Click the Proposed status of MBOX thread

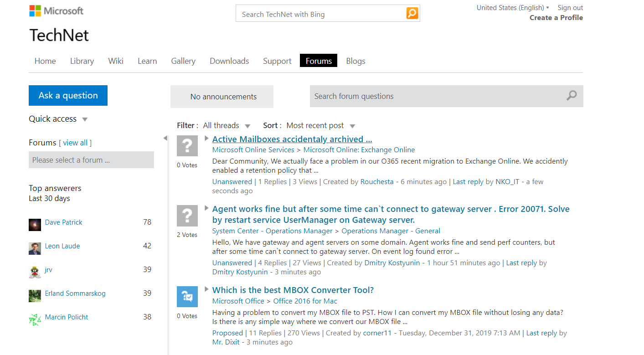point(227,333)
